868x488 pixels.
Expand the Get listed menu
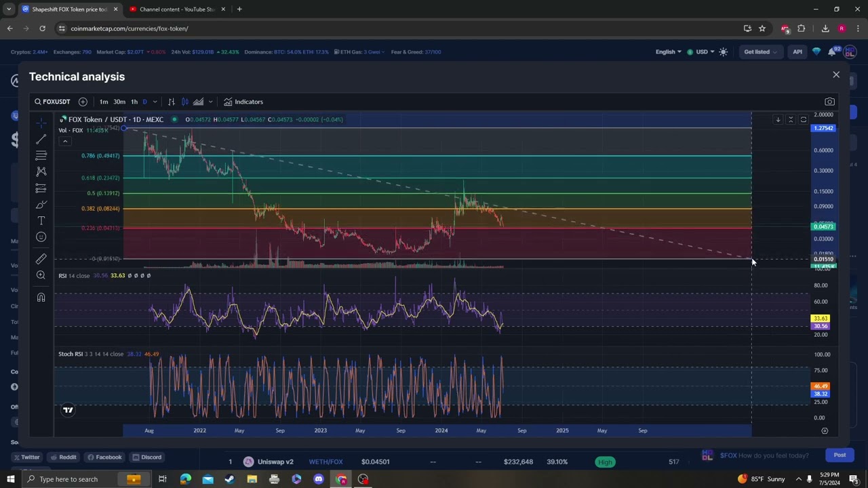[x=760, y=52]
